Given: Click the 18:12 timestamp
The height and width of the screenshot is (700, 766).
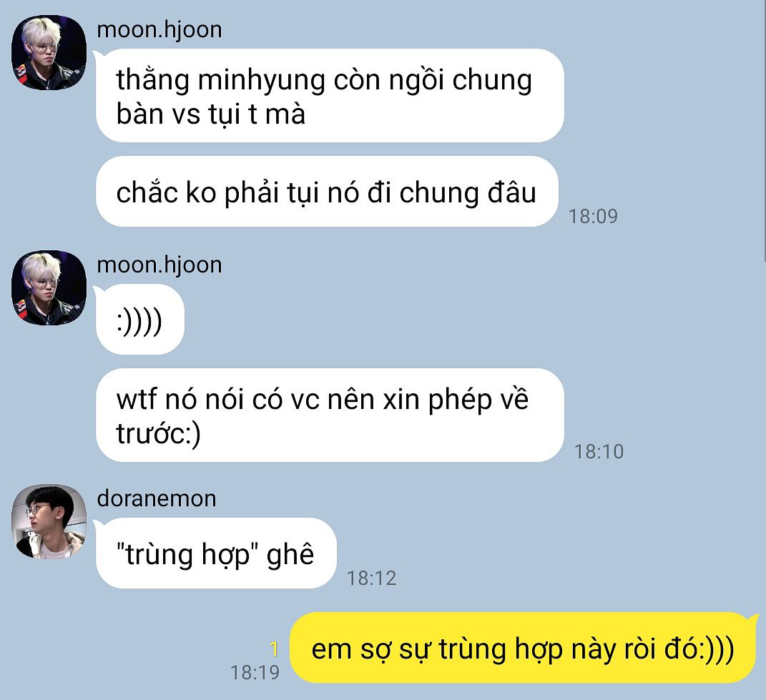Looking at the screenshot, I should click(x=371, y=578).
